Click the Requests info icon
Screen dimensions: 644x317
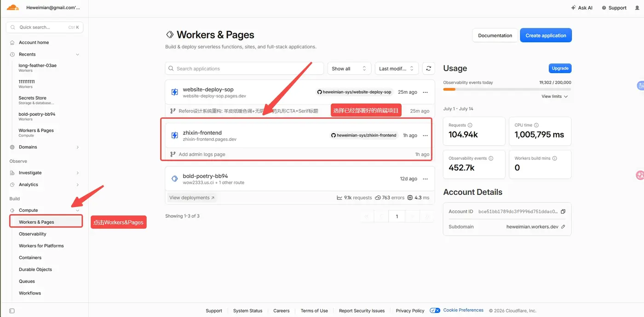[470, 125]
